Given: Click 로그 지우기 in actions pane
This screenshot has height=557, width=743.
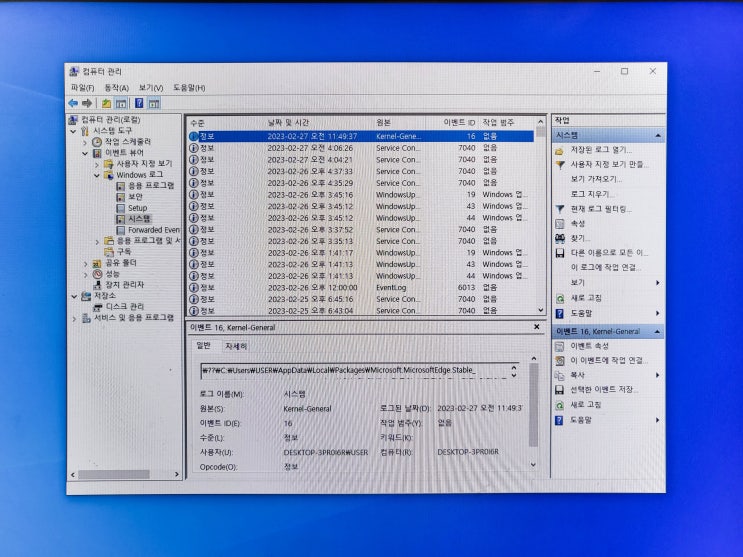Looking at the screenshot, I should point(592,194).
